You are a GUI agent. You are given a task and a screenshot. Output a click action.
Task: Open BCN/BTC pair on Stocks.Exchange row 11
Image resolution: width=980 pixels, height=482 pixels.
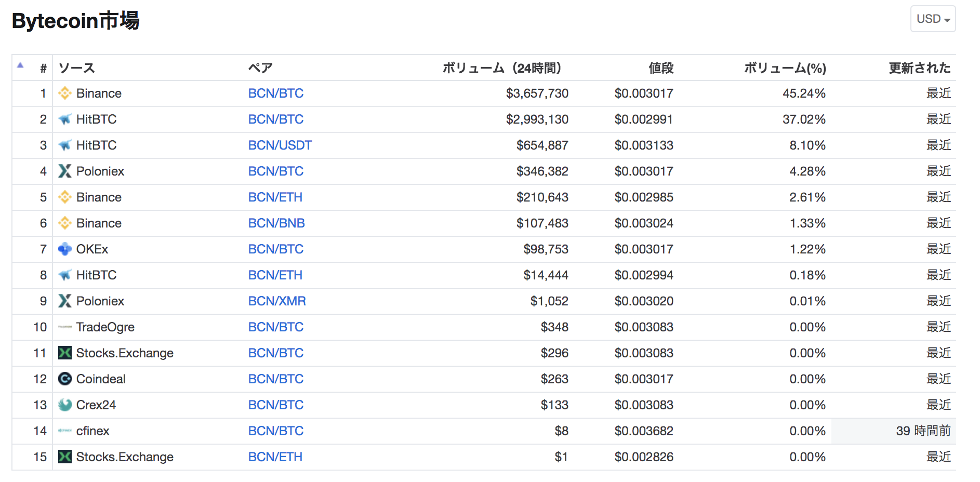tap(275, 353)
